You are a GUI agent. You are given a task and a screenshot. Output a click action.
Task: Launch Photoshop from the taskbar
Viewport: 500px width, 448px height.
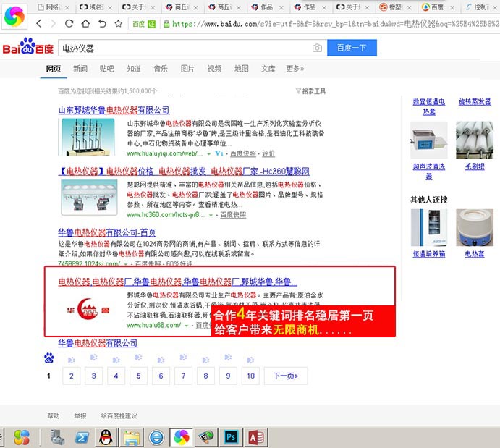(x=231, y=437)
